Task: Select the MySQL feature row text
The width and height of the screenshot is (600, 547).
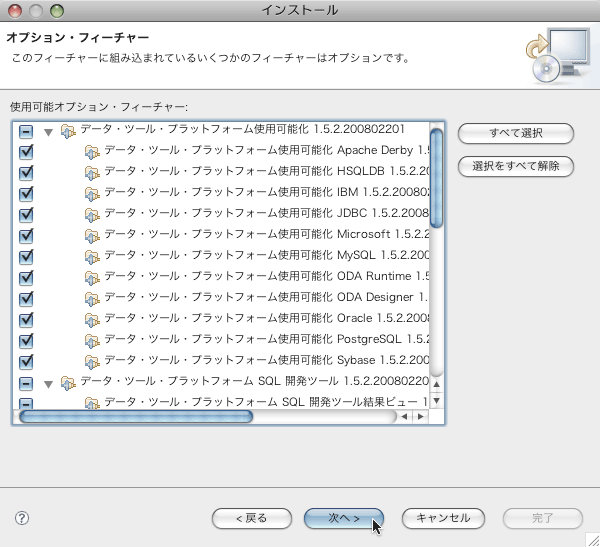Action: [x=267, y=255]
